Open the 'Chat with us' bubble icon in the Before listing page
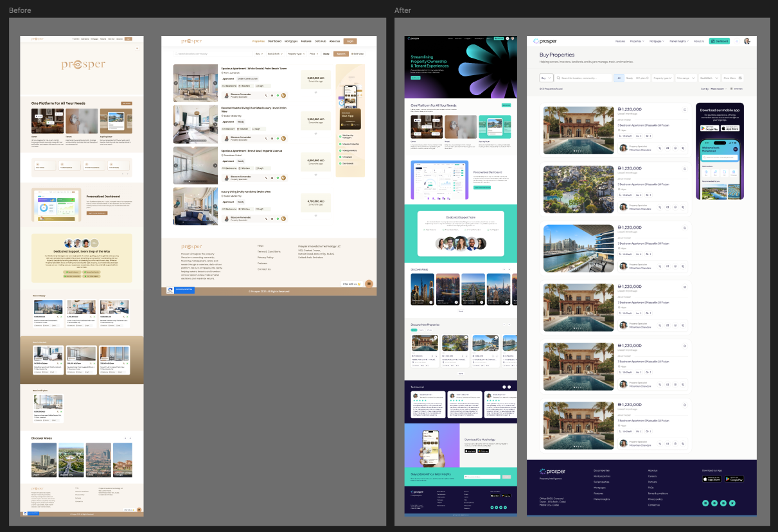 369,283
